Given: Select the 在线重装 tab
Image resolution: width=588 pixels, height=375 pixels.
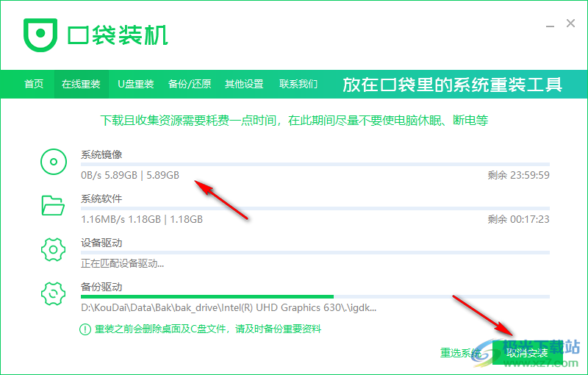Looking at the screenshot, I should (x=81, y=84).
